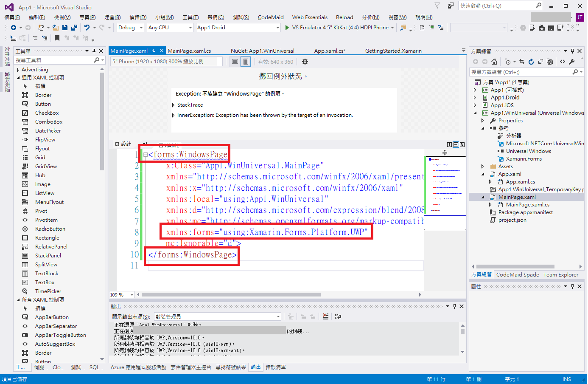Image resolution: width=588 pixels, height=384 pixels.
Task: Select landscape orientation in designer
Action: point(235,62)
